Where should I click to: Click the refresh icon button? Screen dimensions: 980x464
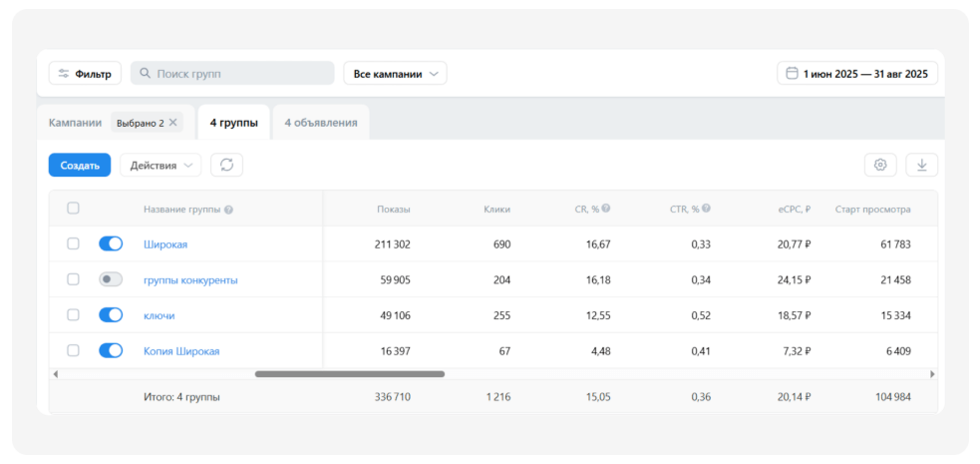[226, 165]
